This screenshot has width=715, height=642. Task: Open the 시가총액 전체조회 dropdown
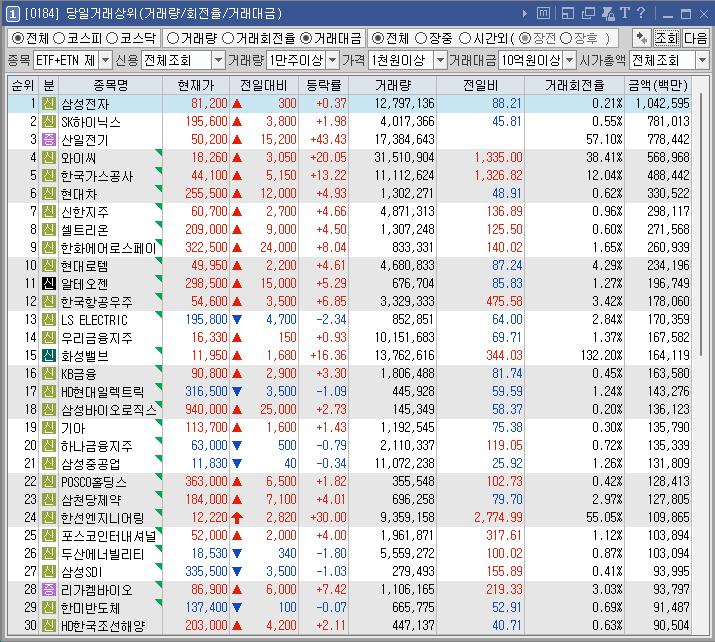[702, 60]
